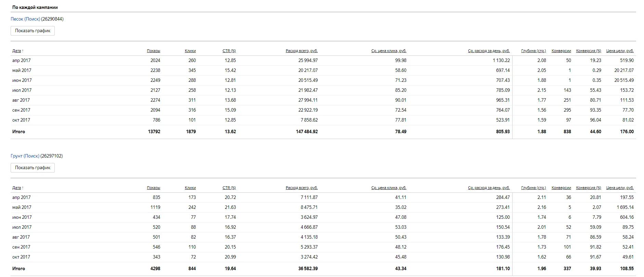Screen dimensions: 644x277
Task: Select the 1 130.22 daily spend value
Action: coord(501,61)
